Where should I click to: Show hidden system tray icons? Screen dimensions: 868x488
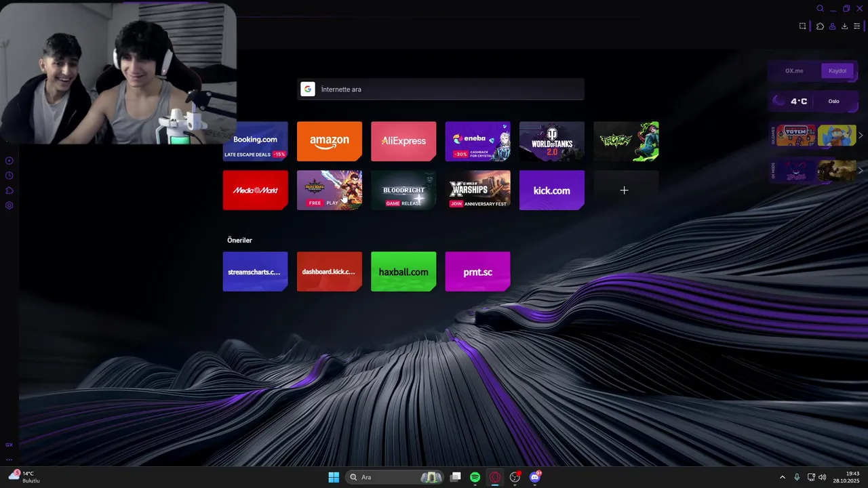[782, 477]
